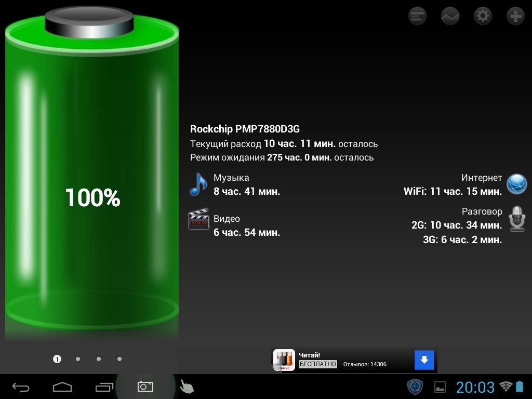The width and height of the screenshot is (532, 399).
Task: Open settings via the gear icon
Action: 483,17
